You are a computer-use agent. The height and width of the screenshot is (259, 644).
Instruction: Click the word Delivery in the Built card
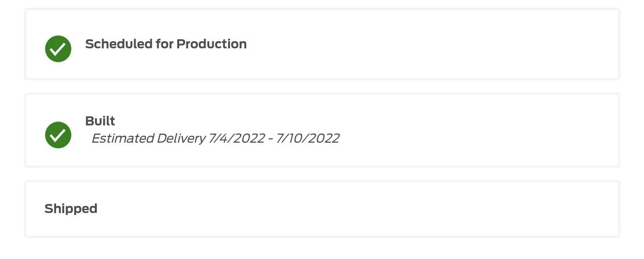tap(181, 138)
